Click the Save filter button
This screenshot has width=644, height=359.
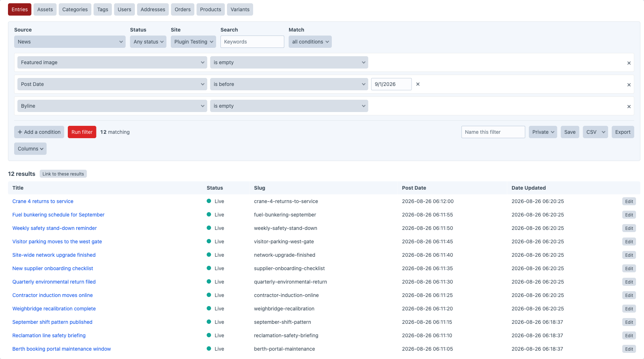tap(570, 132)
